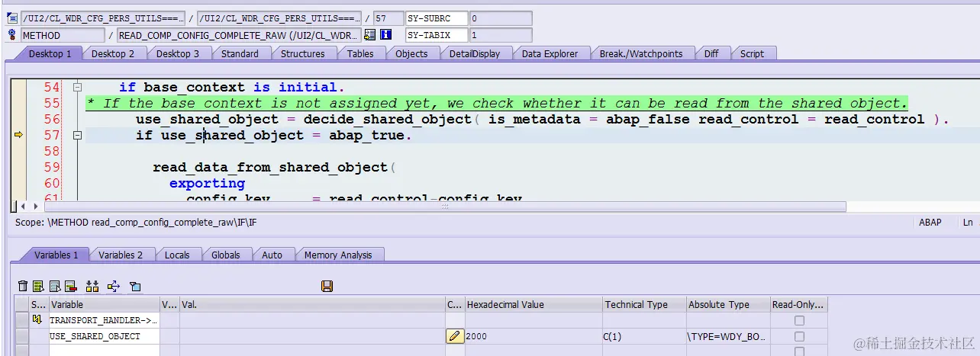Click the second list icon in variables toolbar
The width and height of the screenshot is (980, 356).
tap(55, 287)
